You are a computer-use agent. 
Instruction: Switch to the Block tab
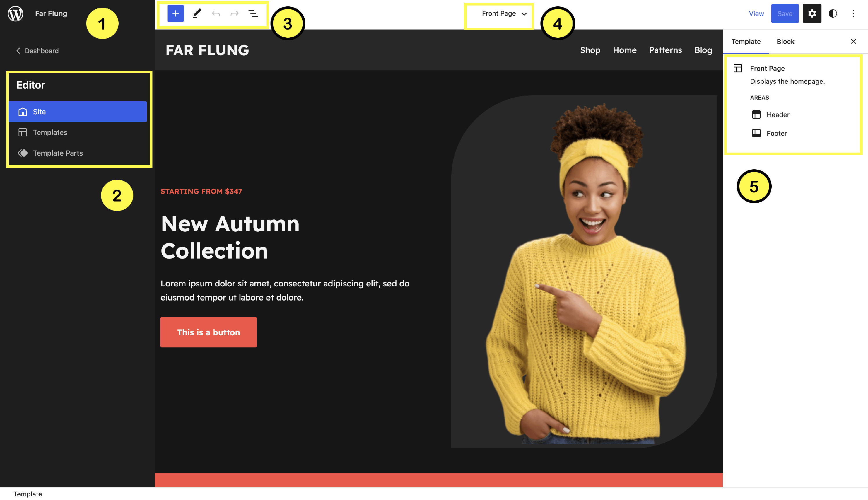pyautogui.click(x=785, y=42)
